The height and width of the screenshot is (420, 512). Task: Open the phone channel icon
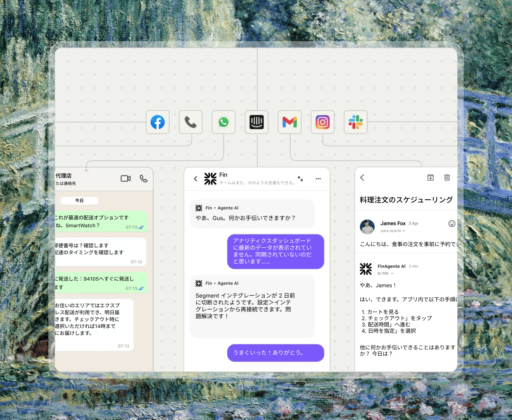(190, 122)
